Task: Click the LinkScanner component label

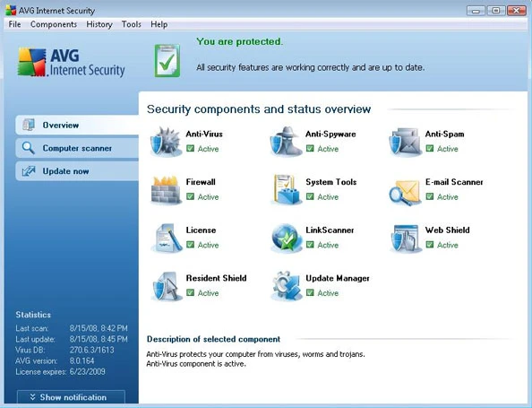Action: coord(330,230)
